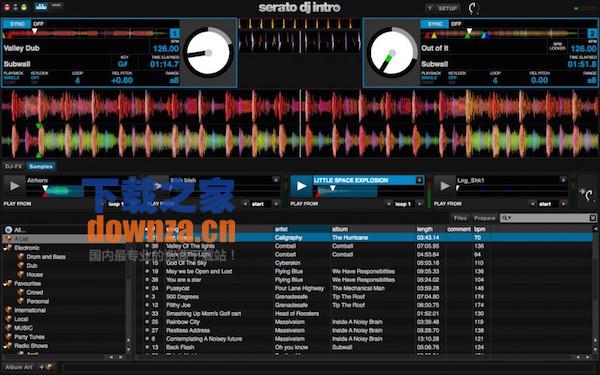The image size is (600, 375).
Task: Step to previous play-from for Lng_Shk1
Action: click(x=532, y=204)
